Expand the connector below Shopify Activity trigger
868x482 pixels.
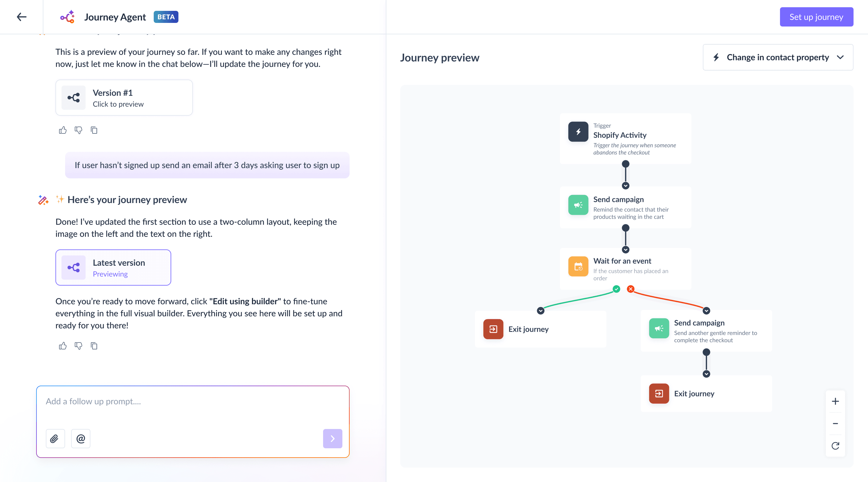(625, 186)
